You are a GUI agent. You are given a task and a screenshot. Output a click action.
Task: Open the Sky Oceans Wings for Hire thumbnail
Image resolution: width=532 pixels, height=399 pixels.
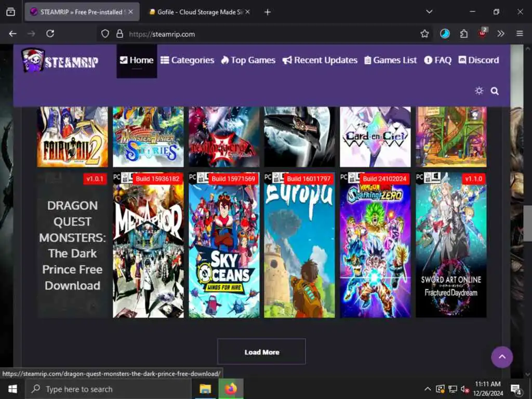pos(224,245)
